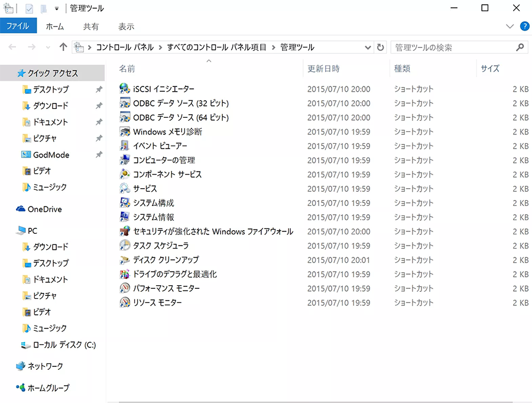
Task: Switch to the 表示 ribbon tab
Action: click(126, 27)
